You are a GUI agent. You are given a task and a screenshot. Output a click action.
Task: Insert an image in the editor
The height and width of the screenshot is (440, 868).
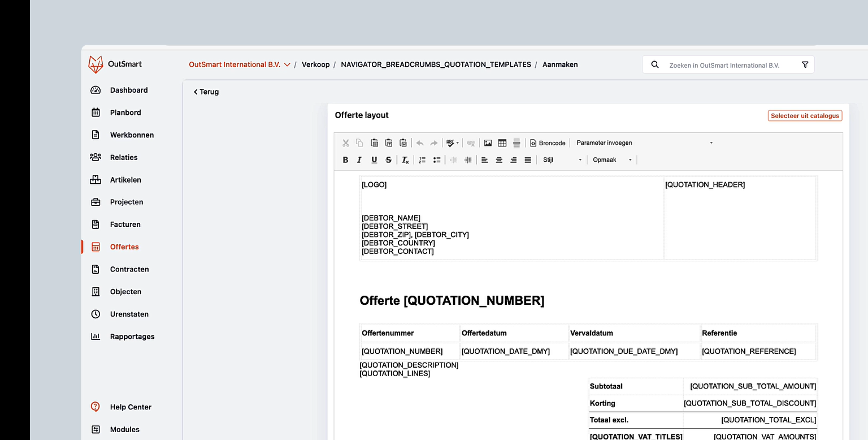[x=488, y=143]
